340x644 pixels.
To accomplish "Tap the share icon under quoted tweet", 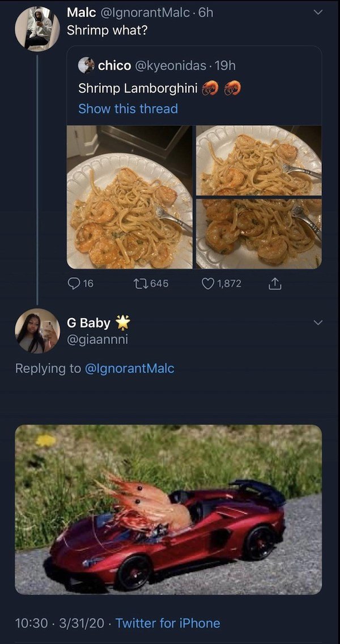I will pos(275,283).
